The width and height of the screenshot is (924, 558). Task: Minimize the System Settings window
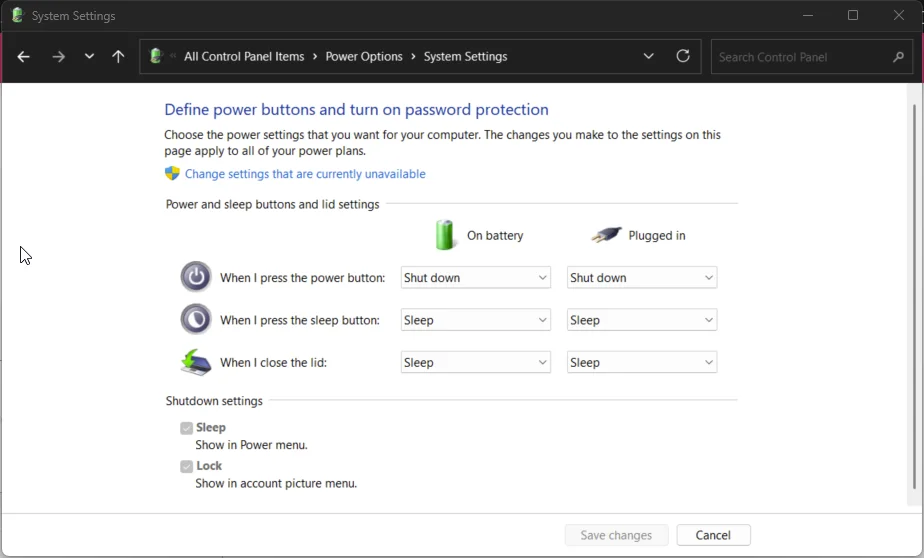tap(808, 15)
